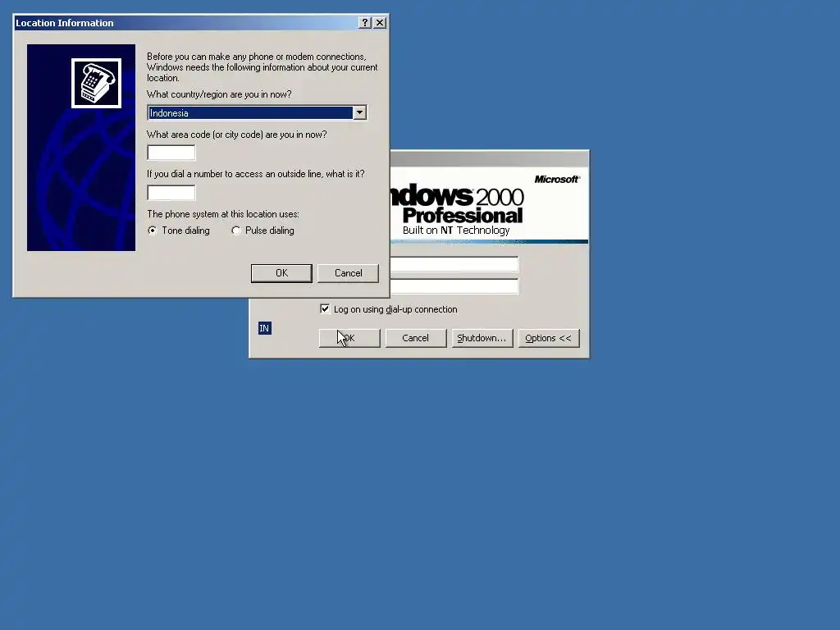Click the telephone icon in Location Information

97,83
